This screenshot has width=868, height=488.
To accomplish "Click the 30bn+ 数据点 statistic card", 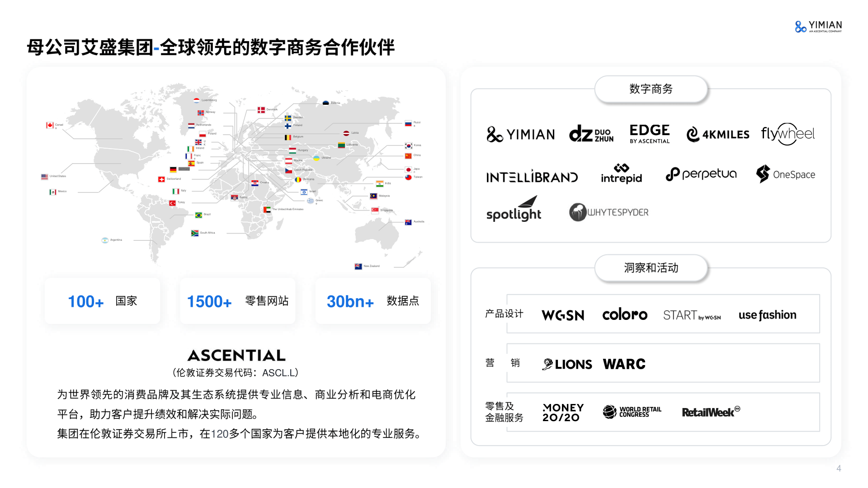I will (x=373, y=301).
